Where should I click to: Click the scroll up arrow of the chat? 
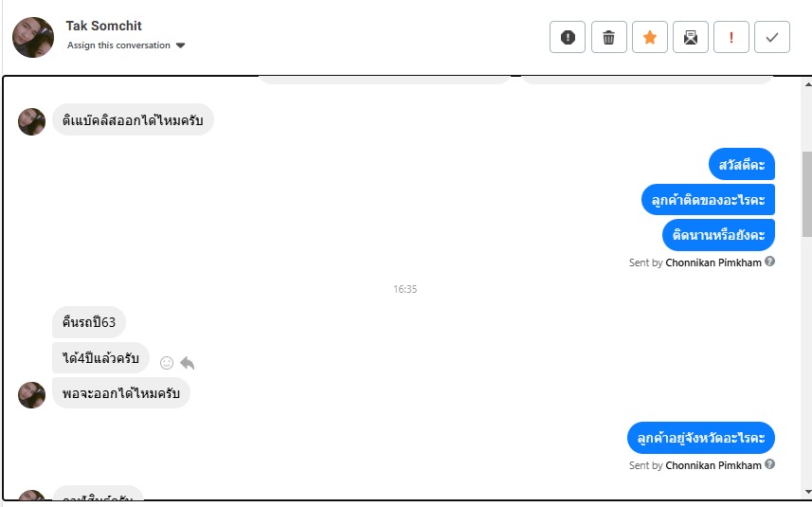pyautogui.click(x=807, y=84)
